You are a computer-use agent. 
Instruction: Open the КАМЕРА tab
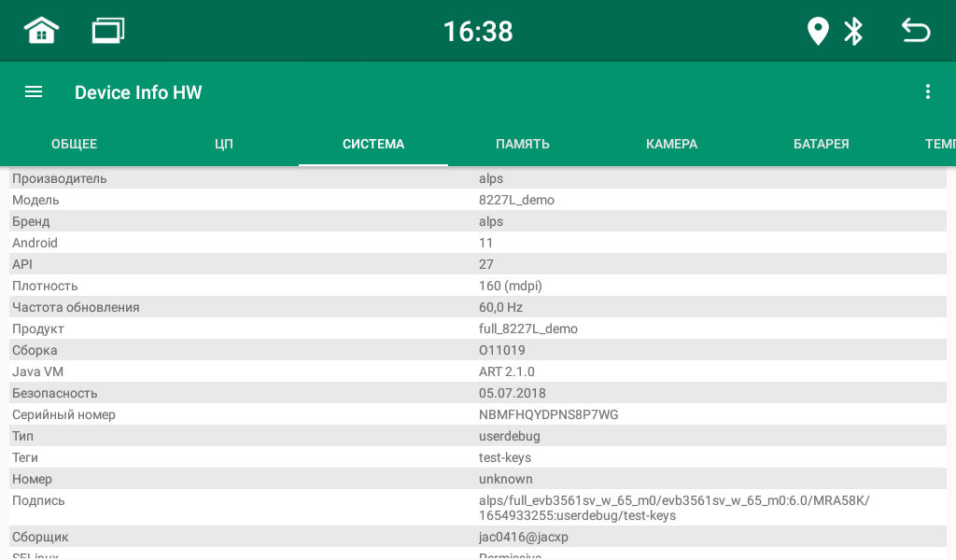point(672,144)
